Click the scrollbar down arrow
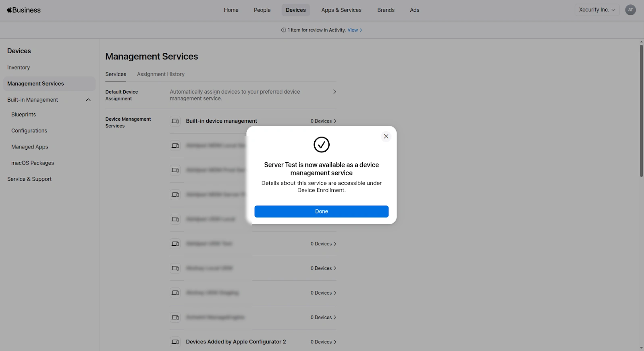644x351 pixels. point(641,348)
